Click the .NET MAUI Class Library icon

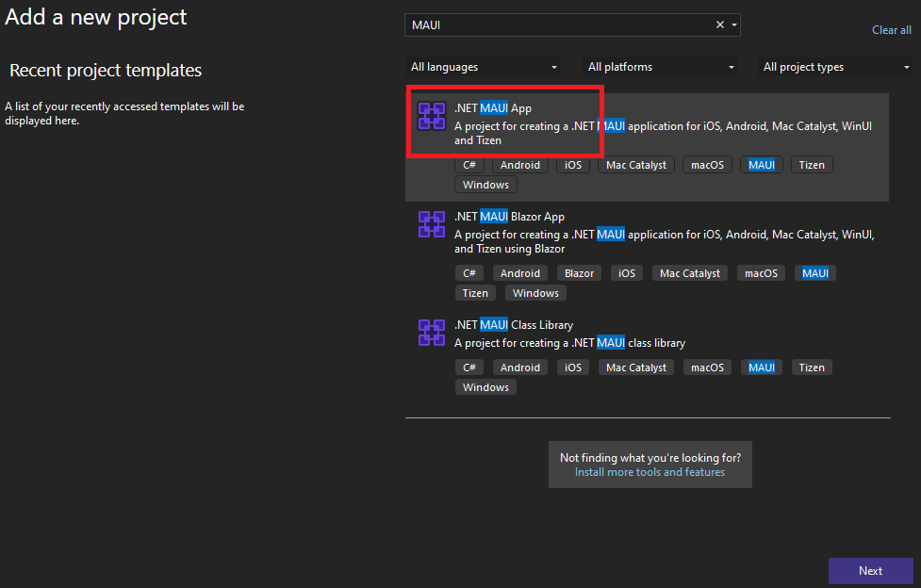click(432, 333)
